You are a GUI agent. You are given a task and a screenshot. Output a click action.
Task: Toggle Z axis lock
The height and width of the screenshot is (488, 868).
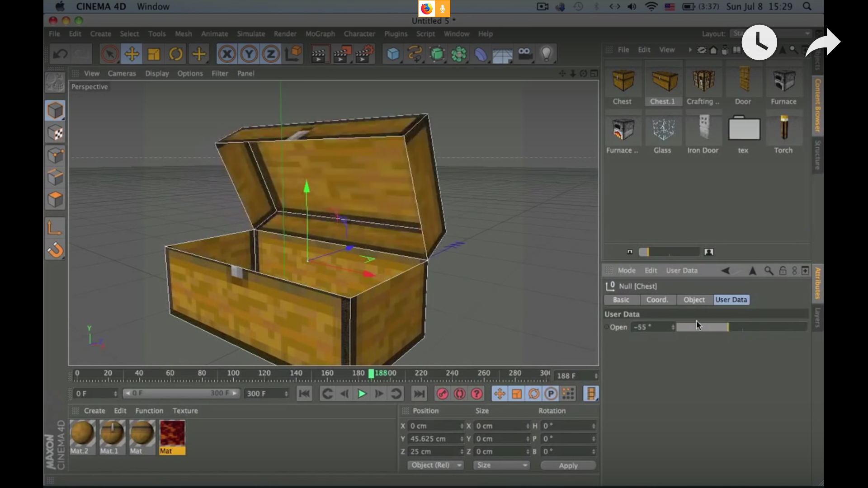[271, 54]
